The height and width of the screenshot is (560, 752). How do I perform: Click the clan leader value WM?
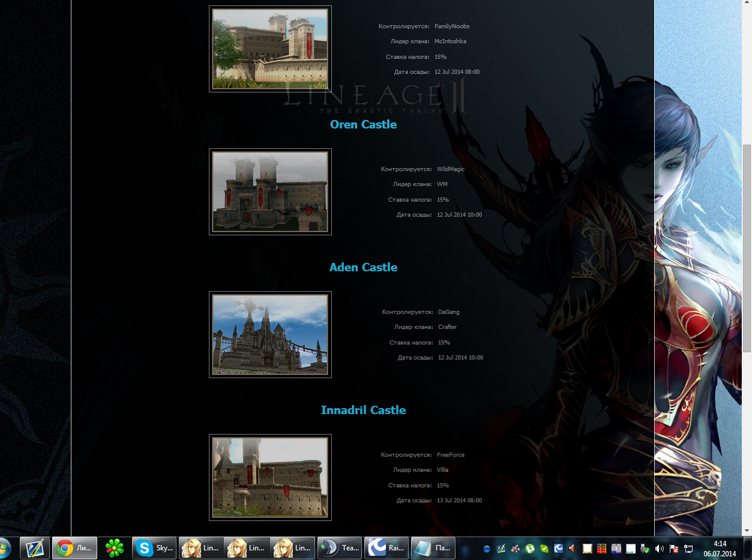pos(442,184)
